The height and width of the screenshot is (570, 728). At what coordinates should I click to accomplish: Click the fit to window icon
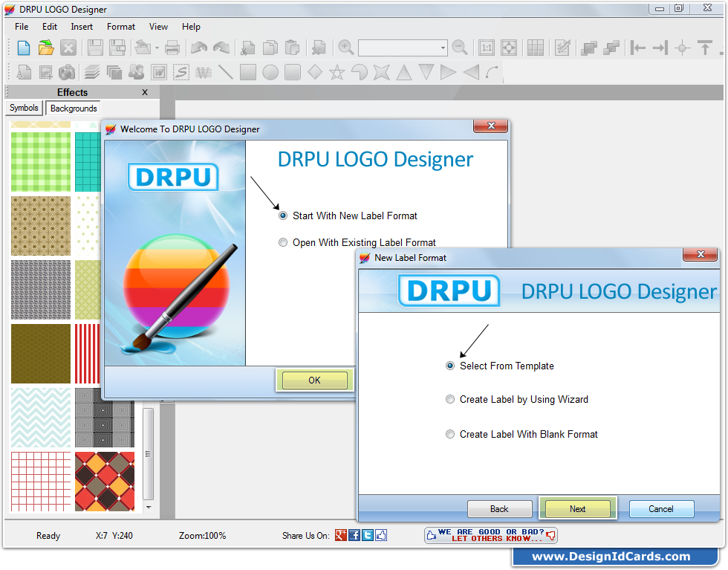click(x=509, y=48)
